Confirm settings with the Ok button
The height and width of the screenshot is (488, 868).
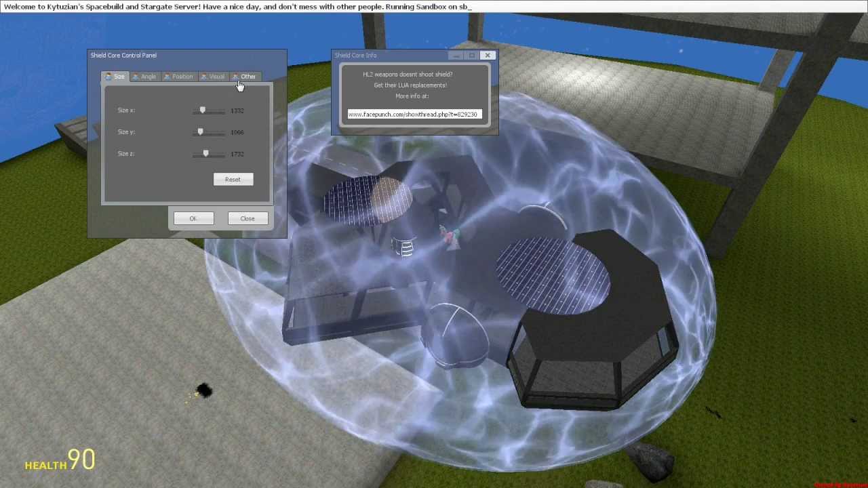(193, 218)
